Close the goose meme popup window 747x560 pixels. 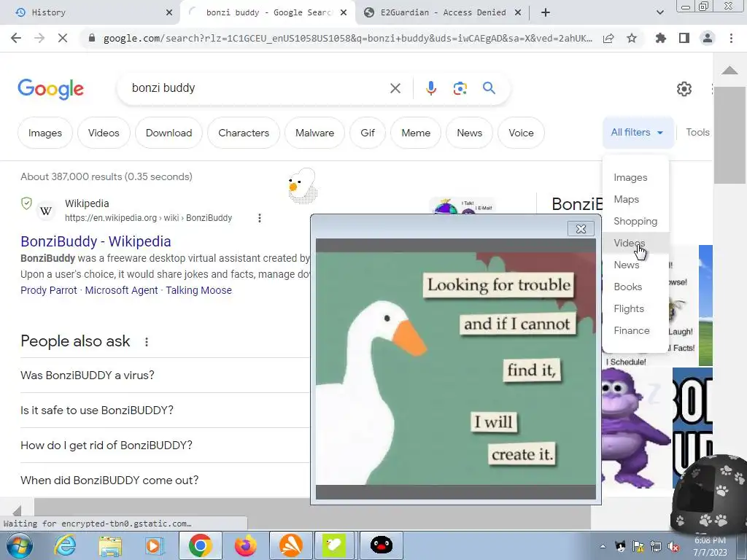[x=581, y=228]
